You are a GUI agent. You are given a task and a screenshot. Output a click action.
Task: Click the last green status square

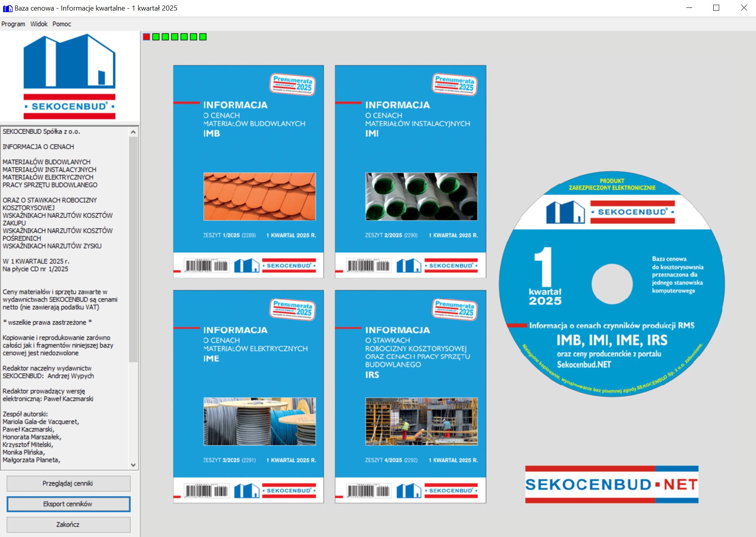pyautogui.click(x=203, y=37)
